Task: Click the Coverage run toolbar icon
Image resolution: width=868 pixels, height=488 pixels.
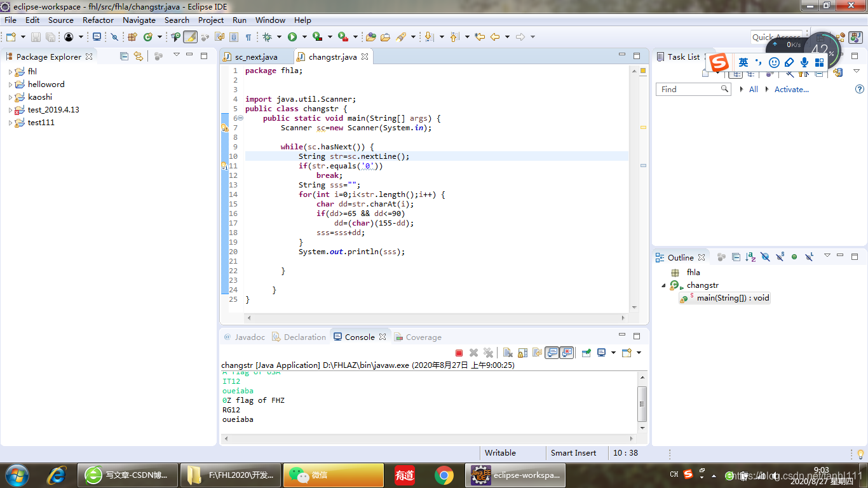Action: (317, 37)
